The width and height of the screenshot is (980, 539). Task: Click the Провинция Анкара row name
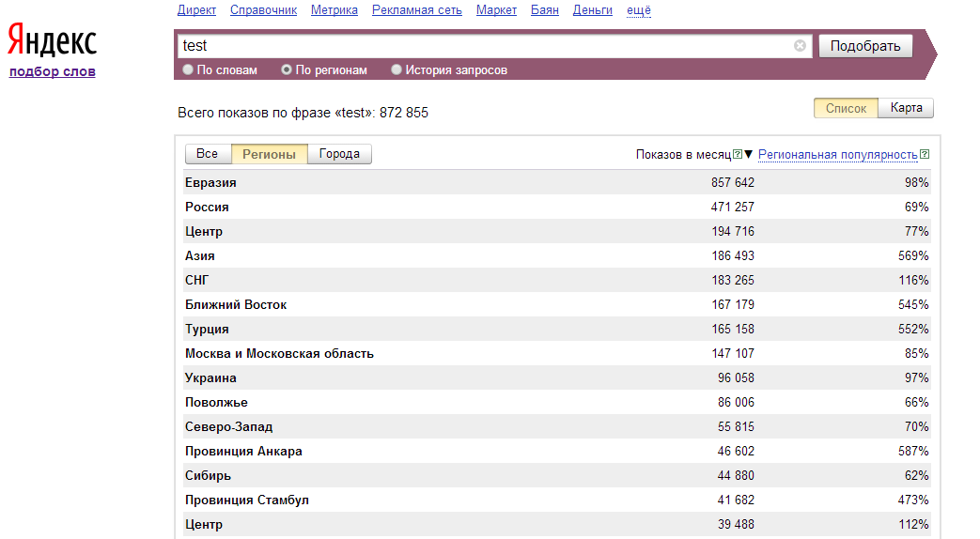pyautogui.click(x=243, y=451)
